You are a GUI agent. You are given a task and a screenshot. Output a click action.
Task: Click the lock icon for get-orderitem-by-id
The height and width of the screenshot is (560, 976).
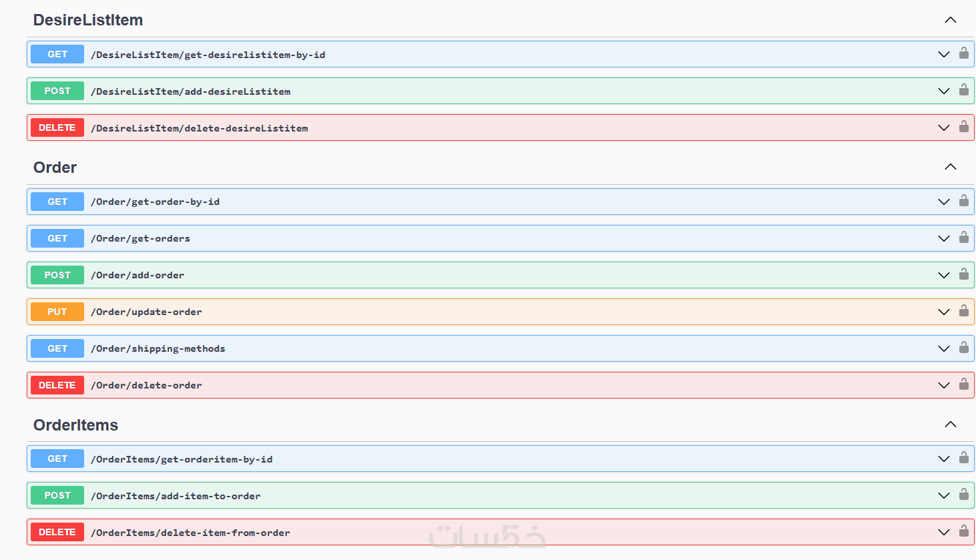coord(964,458)
